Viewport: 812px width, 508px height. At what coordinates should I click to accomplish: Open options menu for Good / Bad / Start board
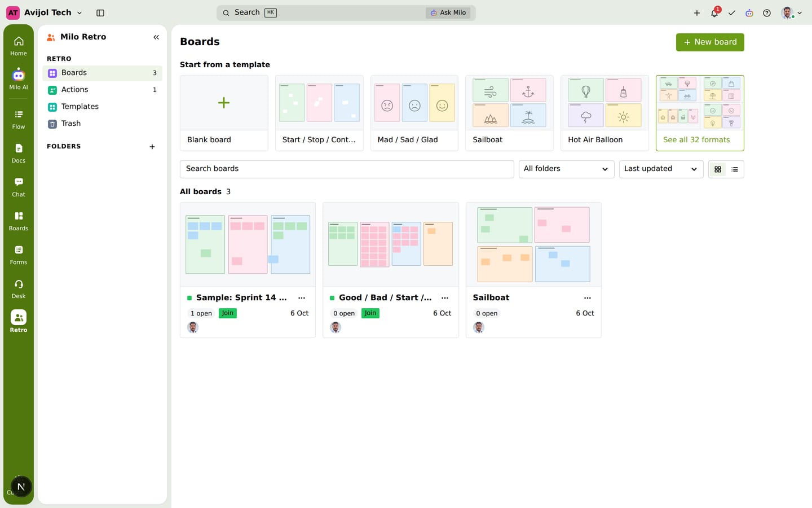coord(445,298)
